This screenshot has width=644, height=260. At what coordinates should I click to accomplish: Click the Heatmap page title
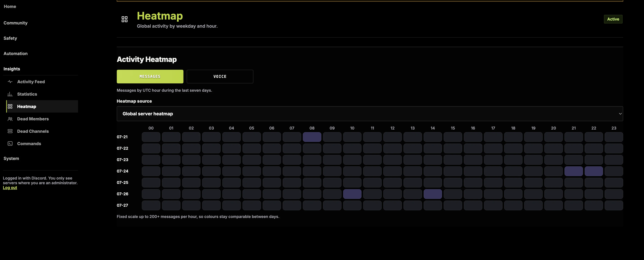pos(160,16)
